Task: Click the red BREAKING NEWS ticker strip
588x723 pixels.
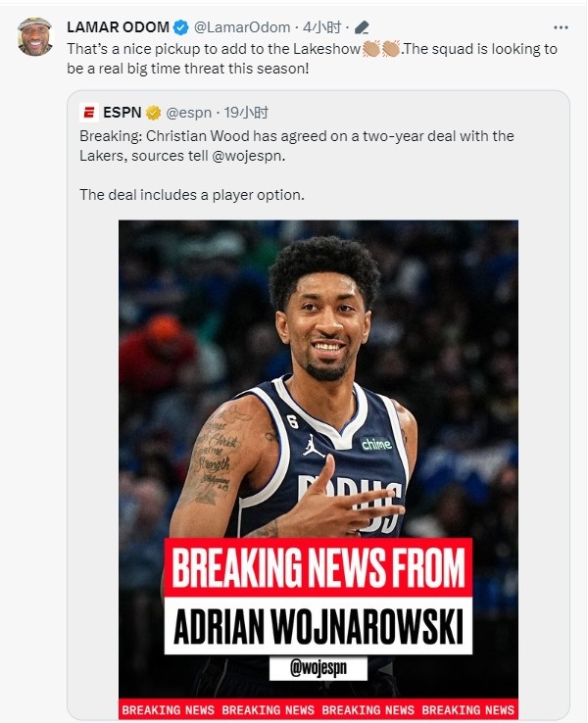Action: [318, 710]
